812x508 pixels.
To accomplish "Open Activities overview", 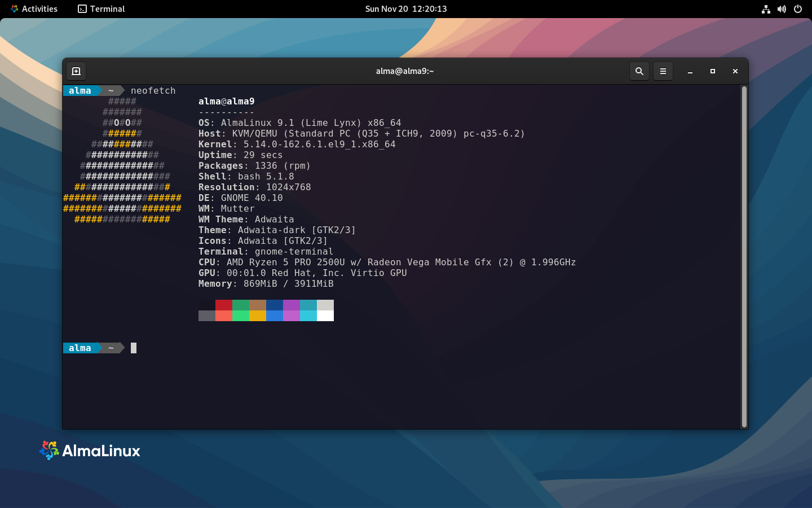I will (34, 9).
